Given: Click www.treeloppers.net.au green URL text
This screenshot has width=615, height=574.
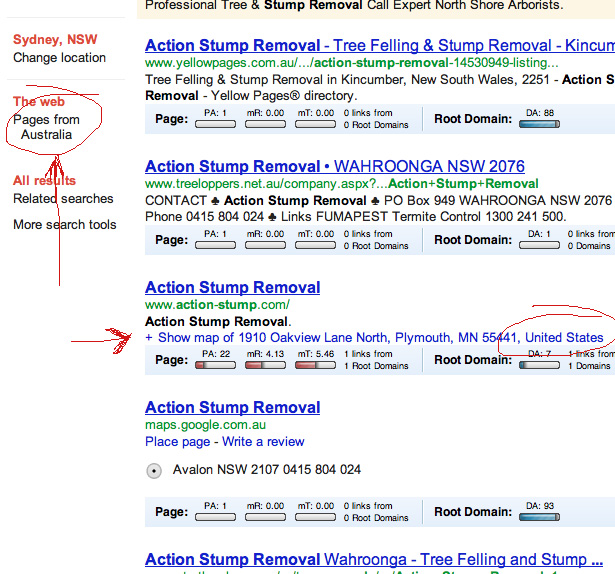Looking at the screenshot, I should [x=342, y=184].
